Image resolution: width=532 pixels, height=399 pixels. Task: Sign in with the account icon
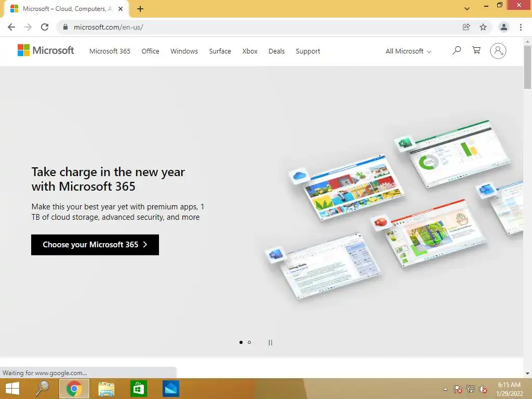[498, 51]
